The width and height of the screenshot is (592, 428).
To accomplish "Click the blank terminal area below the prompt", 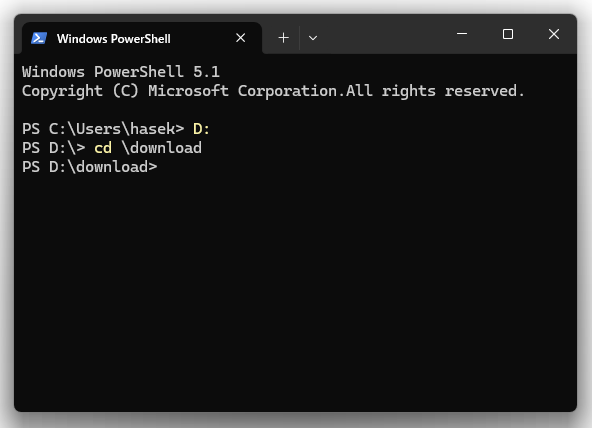I will 295,291.
